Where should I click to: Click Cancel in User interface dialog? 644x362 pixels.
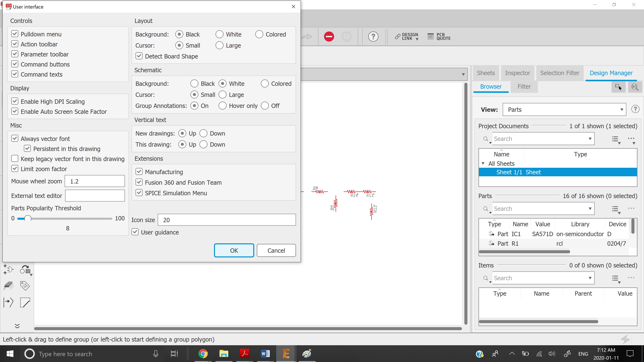276,250
